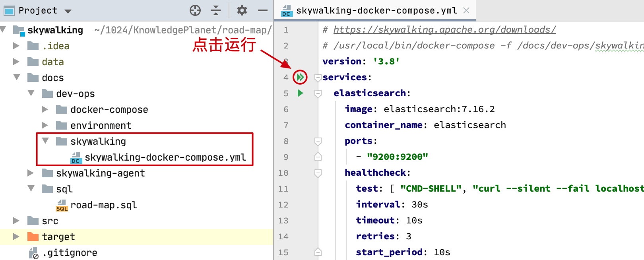Screen dimensions: 644x260
Task: Click the Project view icon in header
Action: (9, 10)
